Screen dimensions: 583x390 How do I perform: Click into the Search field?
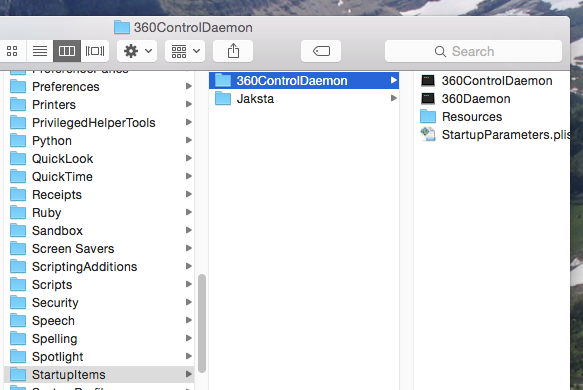coord(473,51)
